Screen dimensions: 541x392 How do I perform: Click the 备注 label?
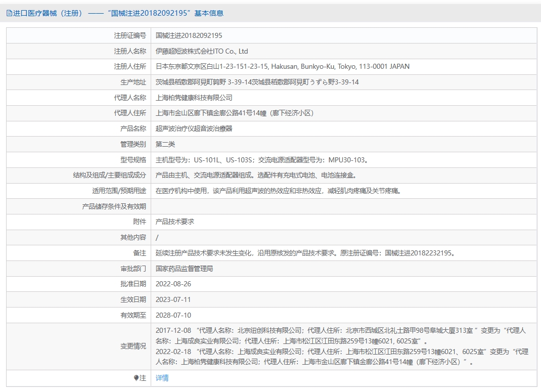tap(140, 253)
